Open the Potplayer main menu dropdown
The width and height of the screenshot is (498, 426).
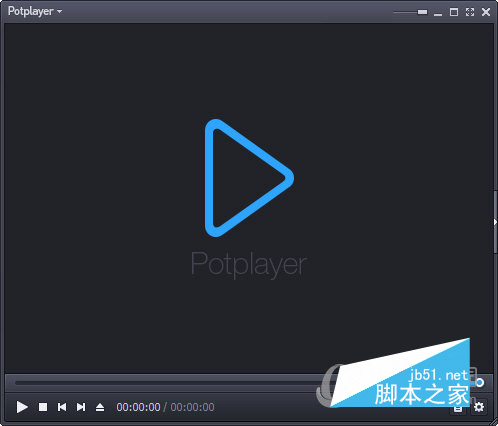tap(35, 11)
